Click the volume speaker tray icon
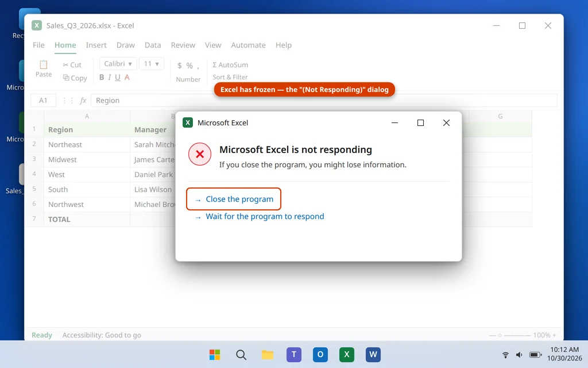 [519, 355]
